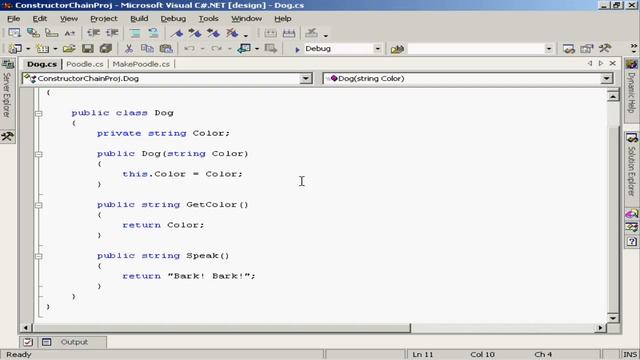Expand the Dog(string Color) members dropdown
The image size is (640, 360).
pos(607,78)
